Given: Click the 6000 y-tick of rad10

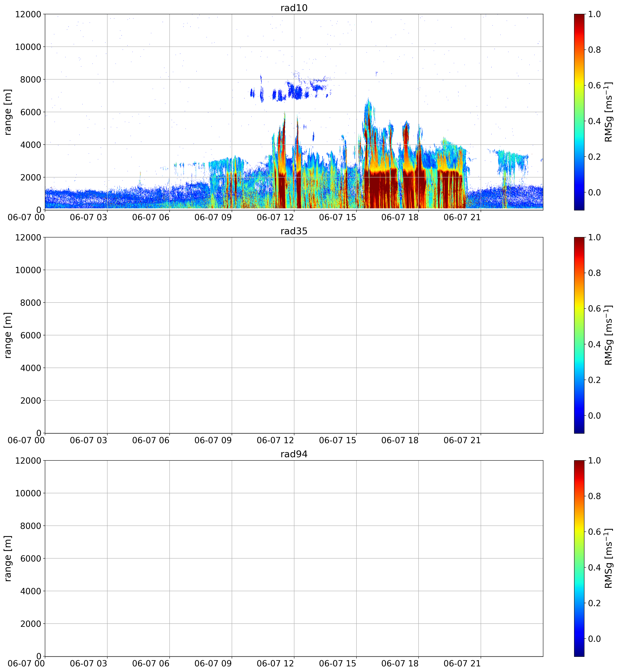Looking at the screenshot, I should [x=31, y=112].
